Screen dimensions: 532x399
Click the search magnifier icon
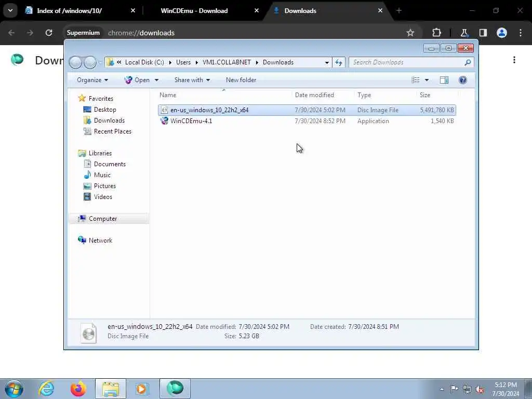468,62
